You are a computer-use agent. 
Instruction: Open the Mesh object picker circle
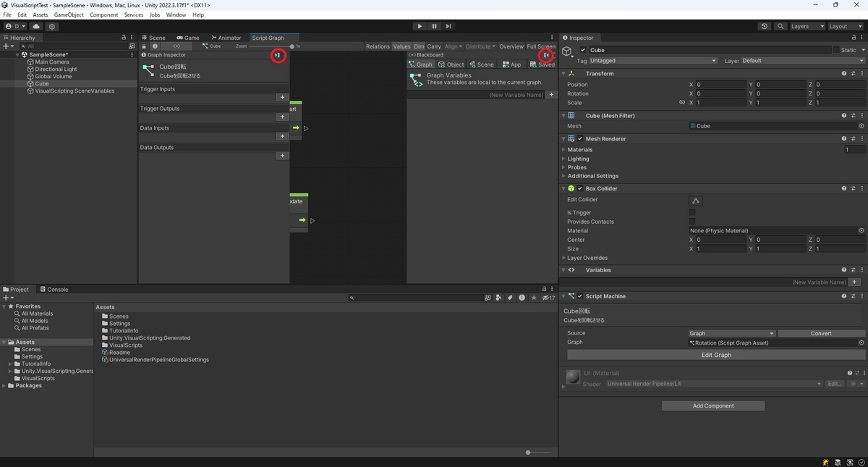(861, 126)
